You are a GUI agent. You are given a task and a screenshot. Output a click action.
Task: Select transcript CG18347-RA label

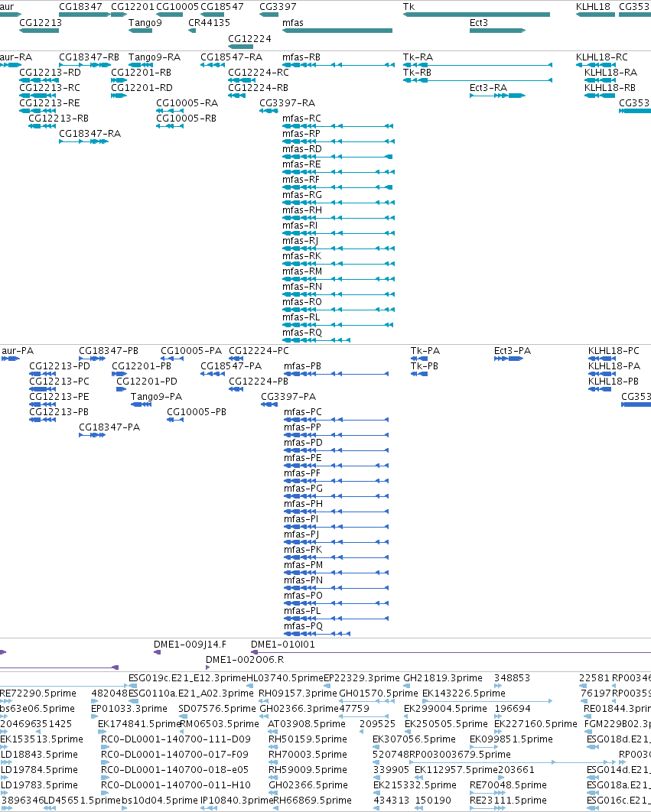(90, 134)
